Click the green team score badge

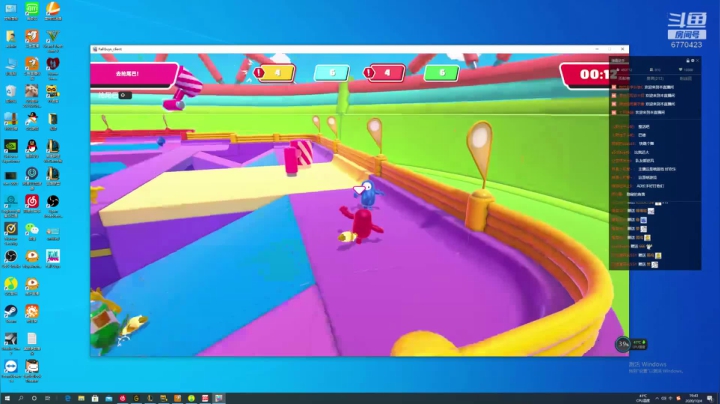point(441,73)
